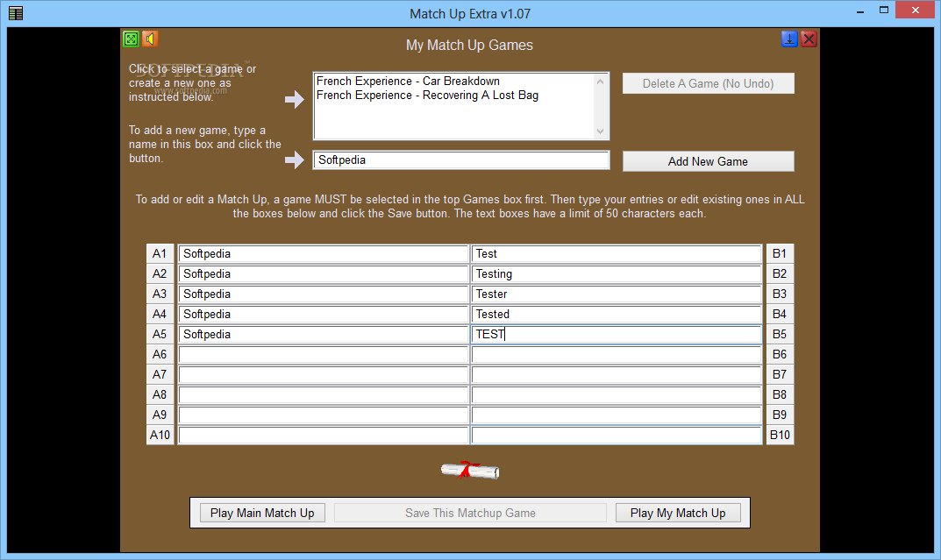Click the empty B7 entry field
941x560 pixels.
point(617,375)
